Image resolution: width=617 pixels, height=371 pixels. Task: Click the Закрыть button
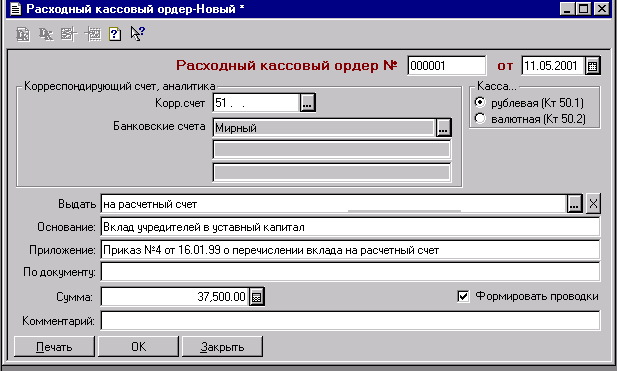point(222,347)
